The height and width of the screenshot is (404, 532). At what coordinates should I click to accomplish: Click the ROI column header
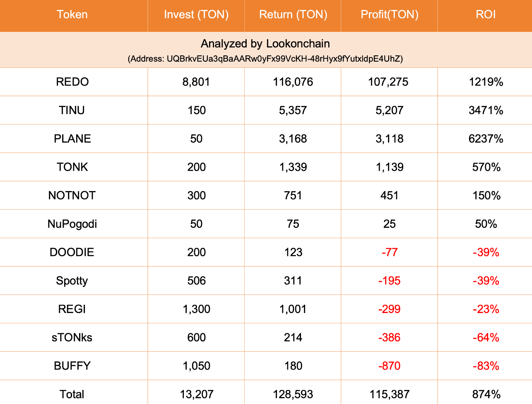coord(486,14)
